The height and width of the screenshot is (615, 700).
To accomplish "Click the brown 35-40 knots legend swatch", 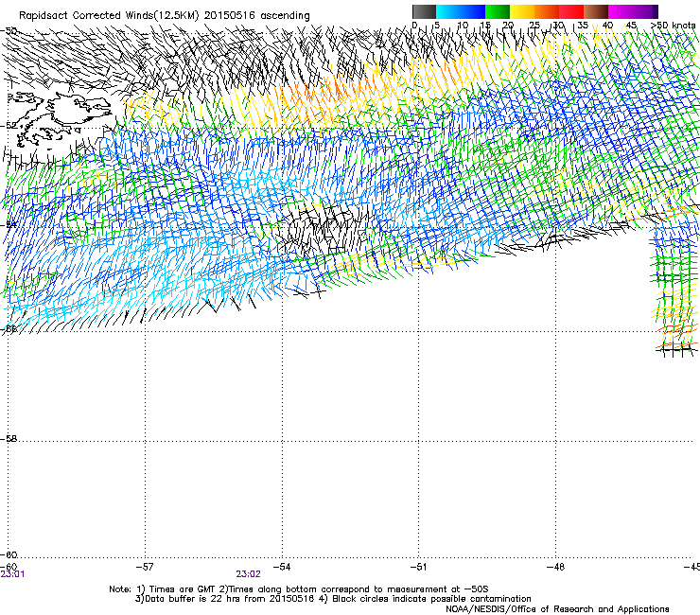I will point(596,11).
